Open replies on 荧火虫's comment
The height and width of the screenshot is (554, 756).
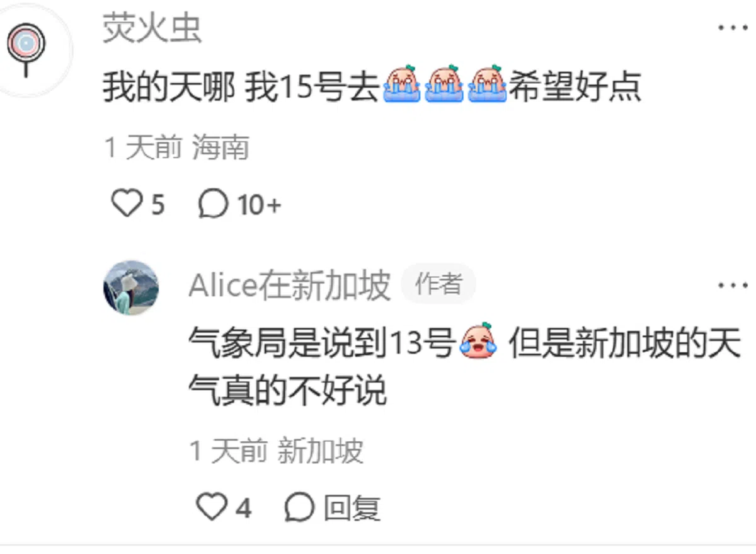click(x=212, y=204)
